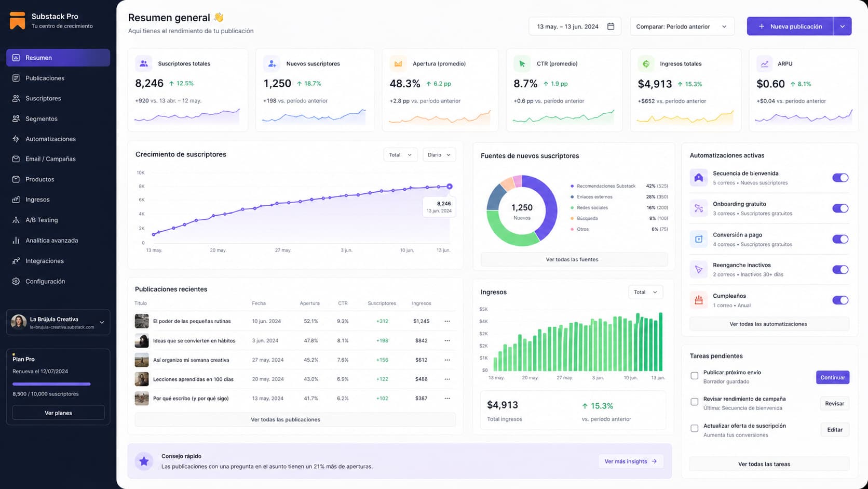This screenshot has height=489, width=868.
Task: Toggle off Reenganche inactivos automation
Action: (840, 270)
